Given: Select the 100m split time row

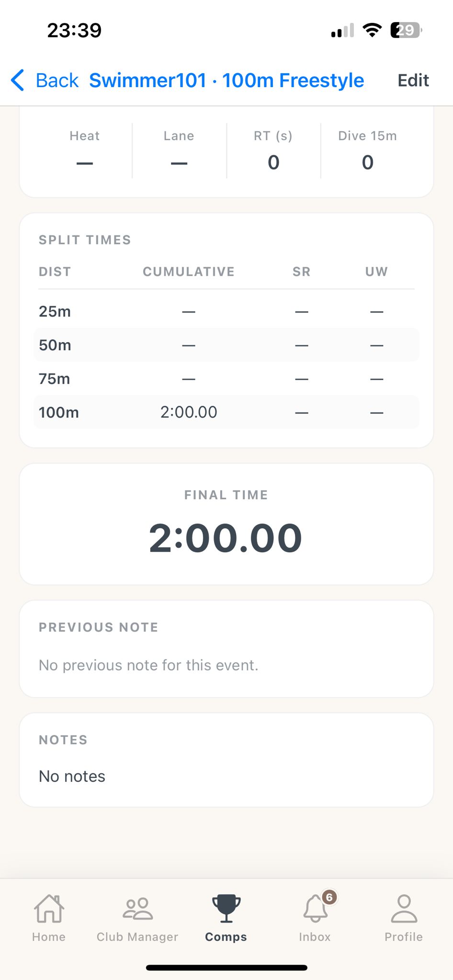Looking at the screenshot, I should (226, 412).
